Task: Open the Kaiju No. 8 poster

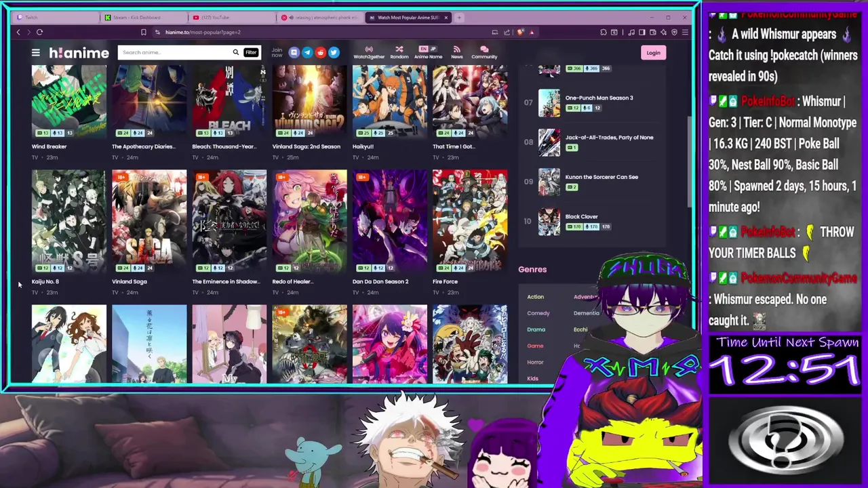Action: pyautogui.click(x=68, y=221)
